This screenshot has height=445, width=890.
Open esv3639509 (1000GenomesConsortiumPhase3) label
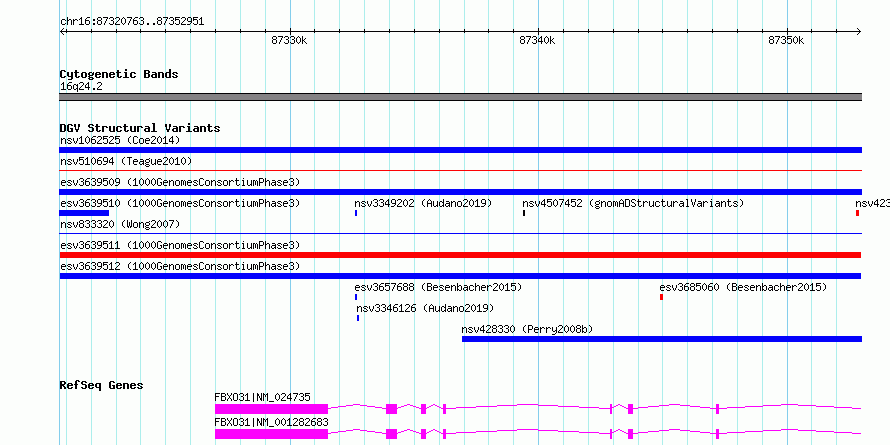pyautogui.click(x=180, y=182)
